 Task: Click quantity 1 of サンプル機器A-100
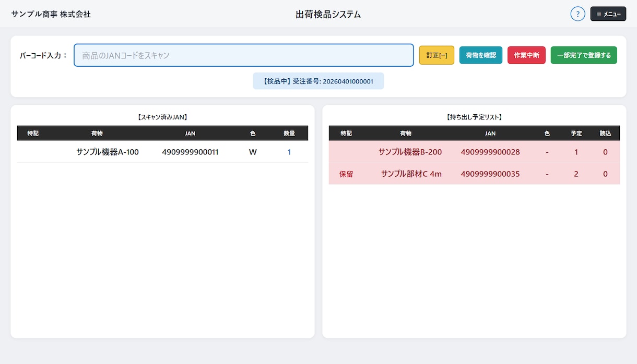coord(289,152)
